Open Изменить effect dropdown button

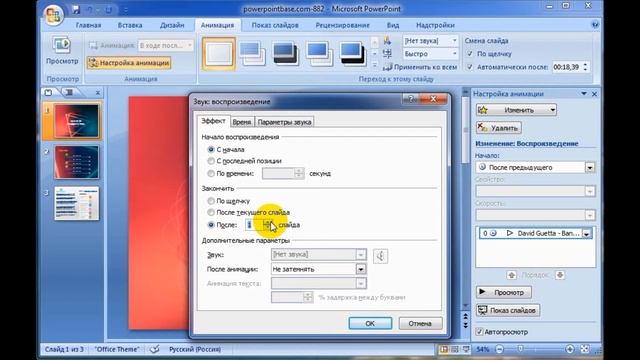pyautogui.click(x=516, y=110)
